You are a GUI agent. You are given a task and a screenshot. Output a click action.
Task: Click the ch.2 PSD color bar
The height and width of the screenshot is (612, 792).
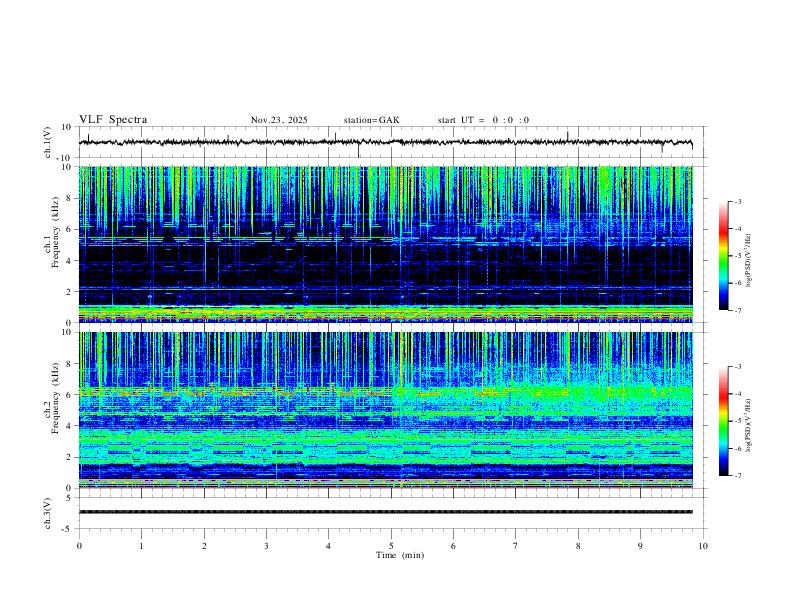(x=723, y=421)
